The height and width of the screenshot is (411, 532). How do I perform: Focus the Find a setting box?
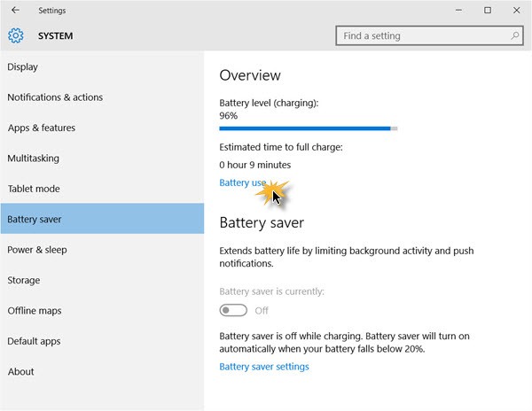click(429, 35)
